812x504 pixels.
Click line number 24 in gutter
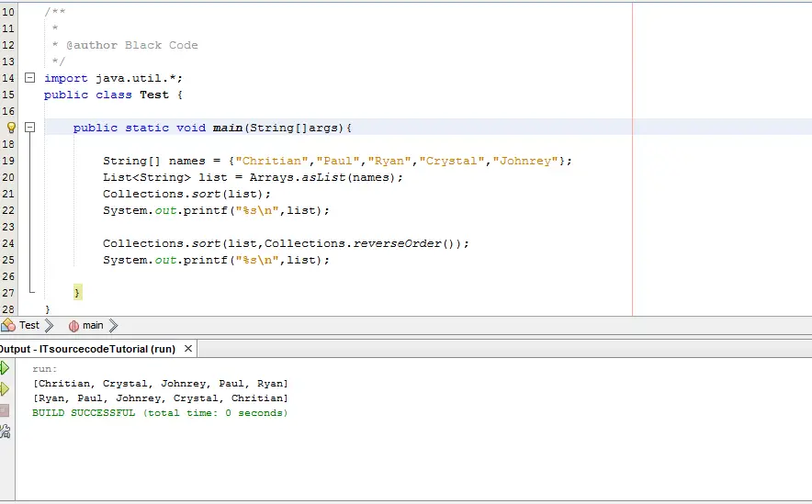click(8, 243)
